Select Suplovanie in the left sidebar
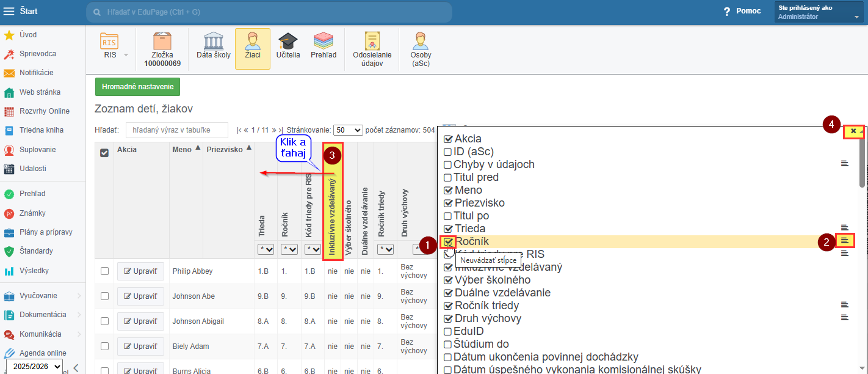The width and height of the screenshot is (868, 374). click(37, 150)
